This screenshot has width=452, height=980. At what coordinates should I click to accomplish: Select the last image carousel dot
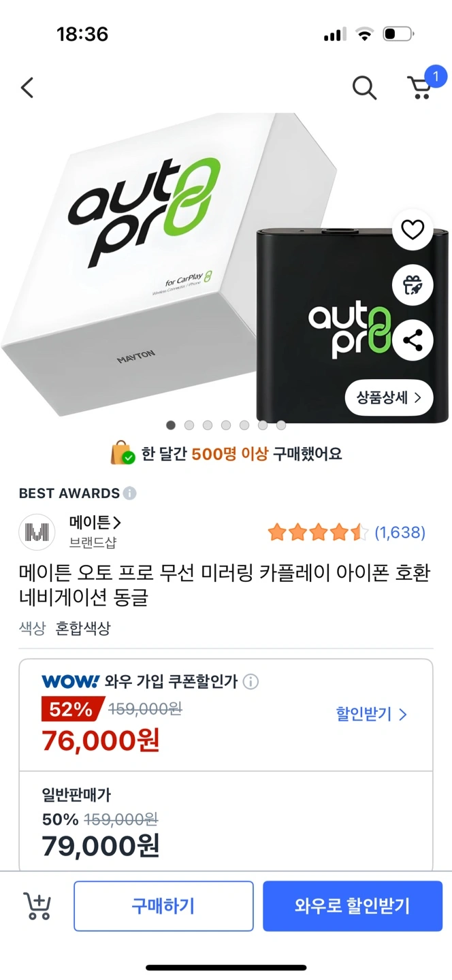point(281,425)
